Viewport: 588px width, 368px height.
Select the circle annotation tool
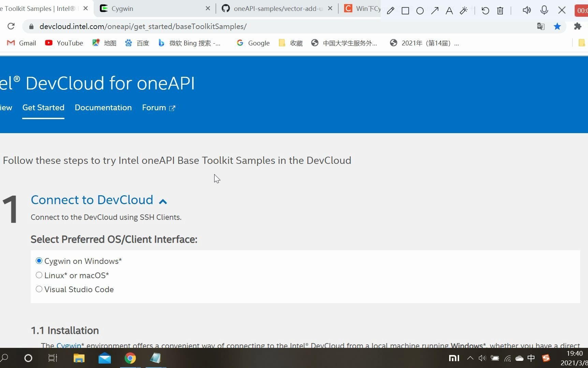(420, 11)
